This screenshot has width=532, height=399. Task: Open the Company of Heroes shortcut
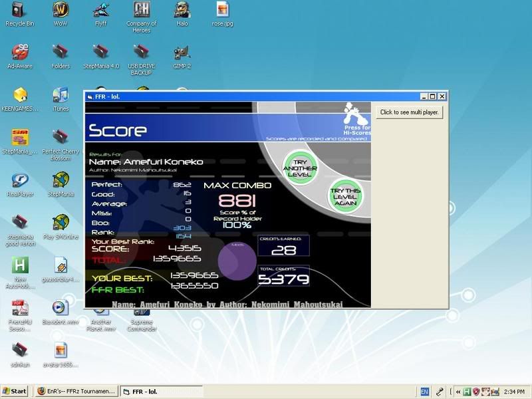[141, 10]
